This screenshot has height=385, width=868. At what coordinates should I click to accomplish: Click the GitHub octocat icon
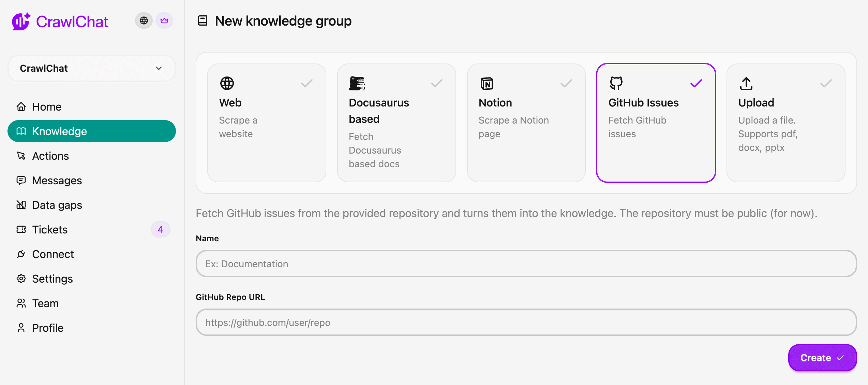tap(616, 83)
